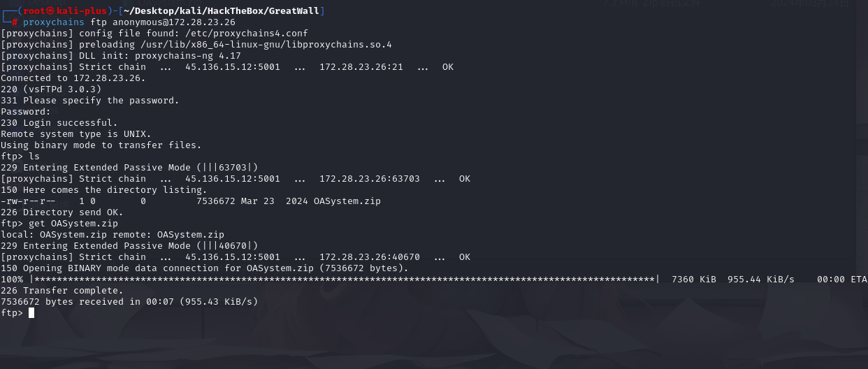The image size is (868, 369).
Task: Click the block cursor at the ftp> prompt
Action: tap(31, 313)
